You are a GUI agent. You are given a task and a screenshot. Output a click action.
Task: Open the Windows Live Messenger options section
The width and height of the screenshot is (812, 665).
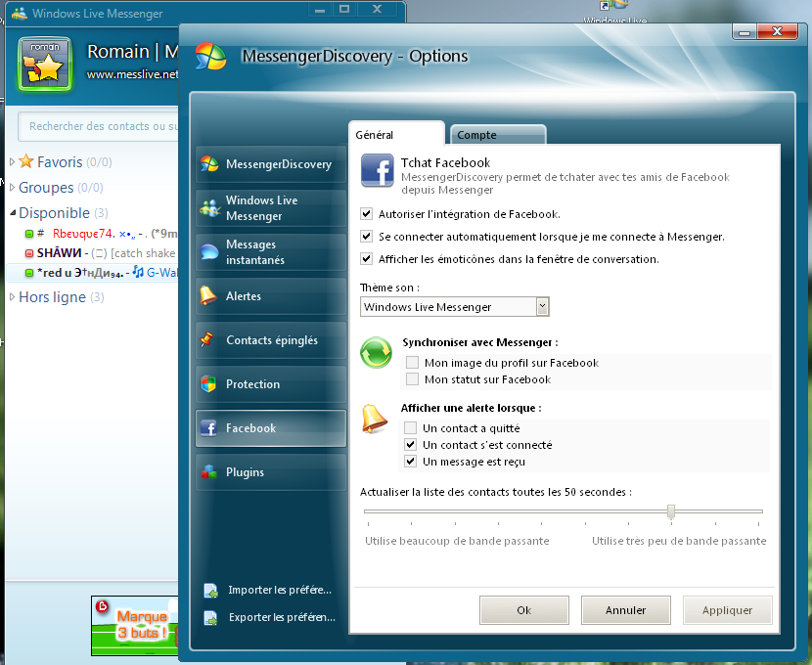[x=271, y=207]
